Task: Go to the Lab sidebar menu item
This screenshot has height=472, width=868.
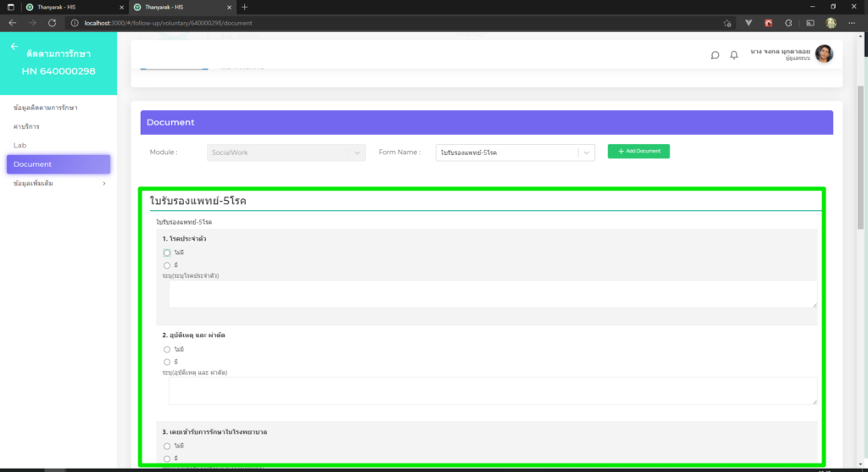Action: 20,145
